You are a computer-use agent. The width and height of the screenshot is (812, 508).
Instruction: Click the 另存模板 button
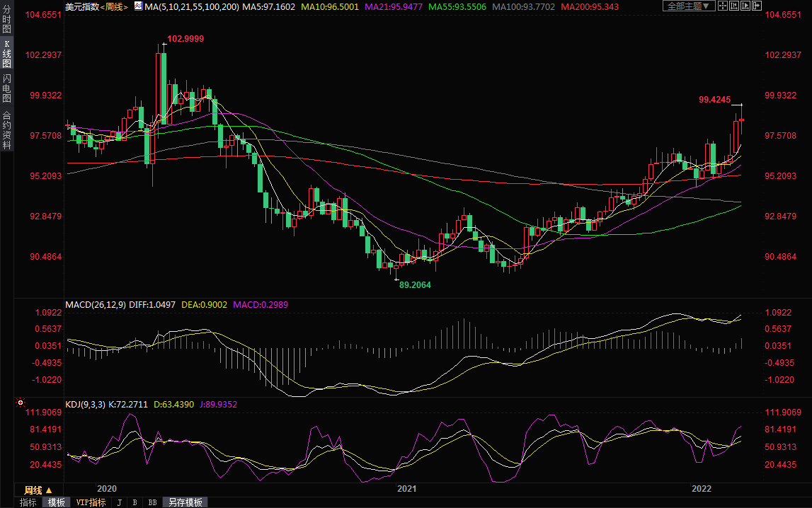[185, 502]
